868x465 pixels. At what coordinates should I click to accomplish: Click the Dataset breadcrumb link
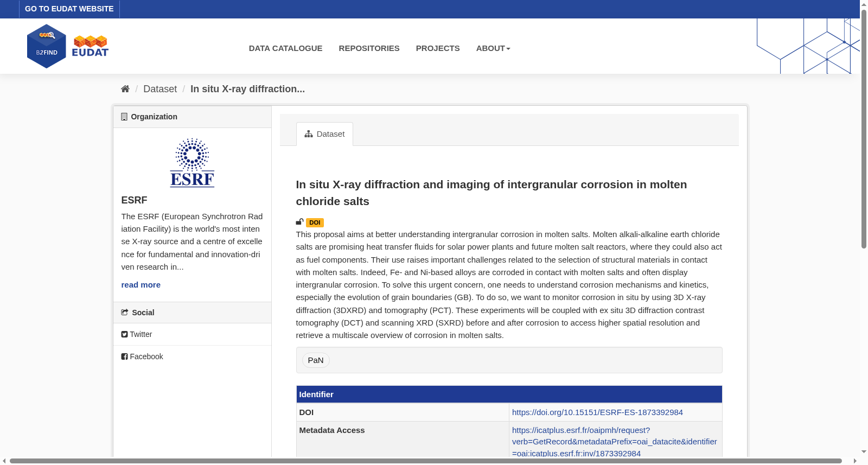coord(160,89)
